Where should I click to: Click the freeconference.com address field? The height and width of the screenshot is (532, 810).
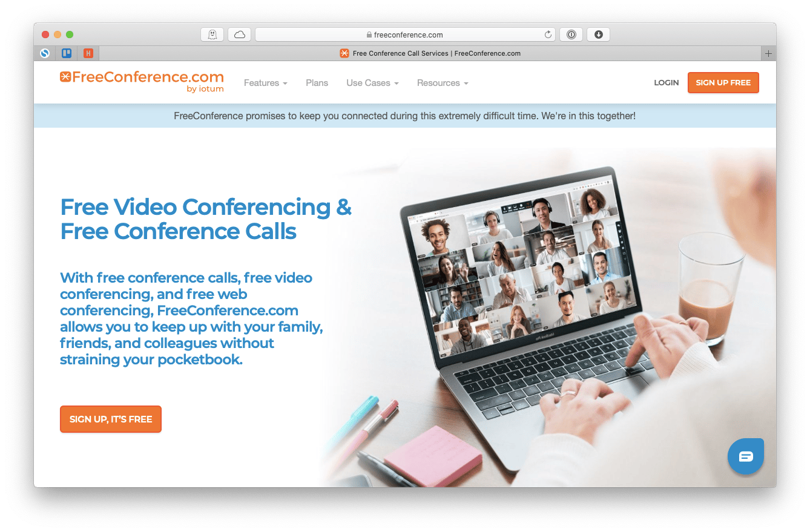[405, 34]
